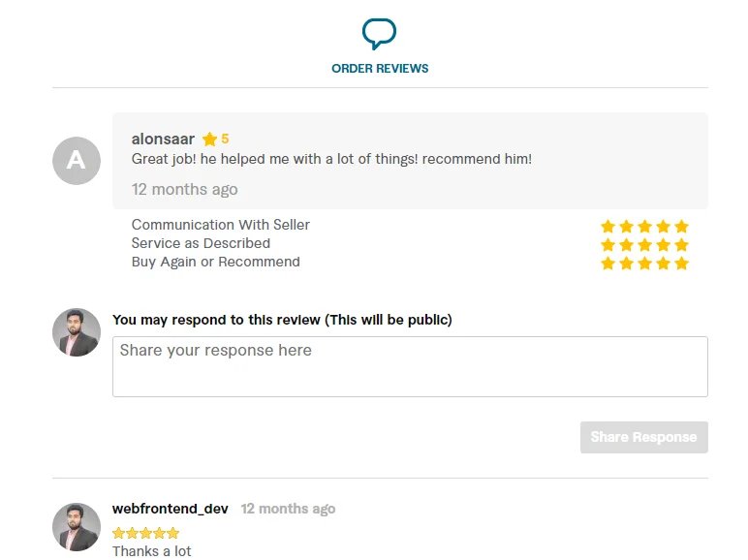Click the 'Communication With Seller' label
Screen dimensions: 748x560
pos(221,225)
